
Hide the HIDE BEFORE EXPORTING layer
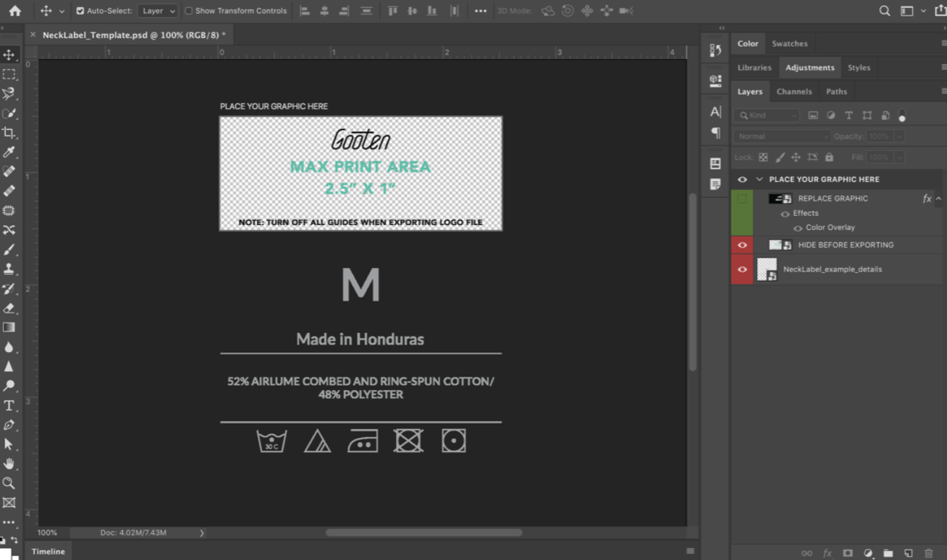pos(742,245)
